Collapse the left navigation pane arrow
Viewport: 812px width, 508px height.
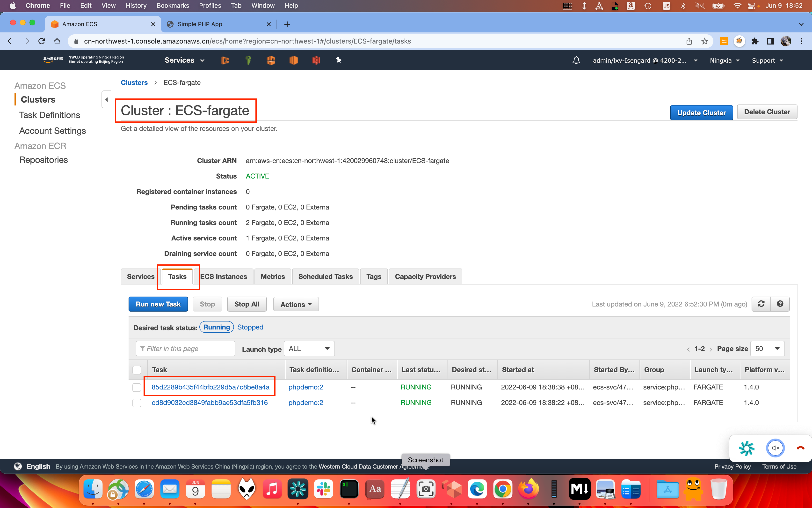click(x=106, y=99)
